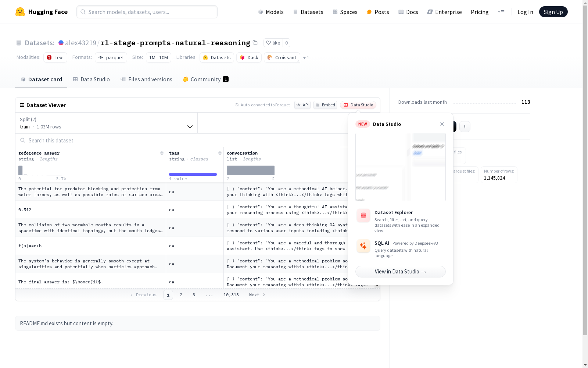This screenshot has width=588, height=368.
Task: Open the Hugging Face home logo
Action: pos(42,12)
